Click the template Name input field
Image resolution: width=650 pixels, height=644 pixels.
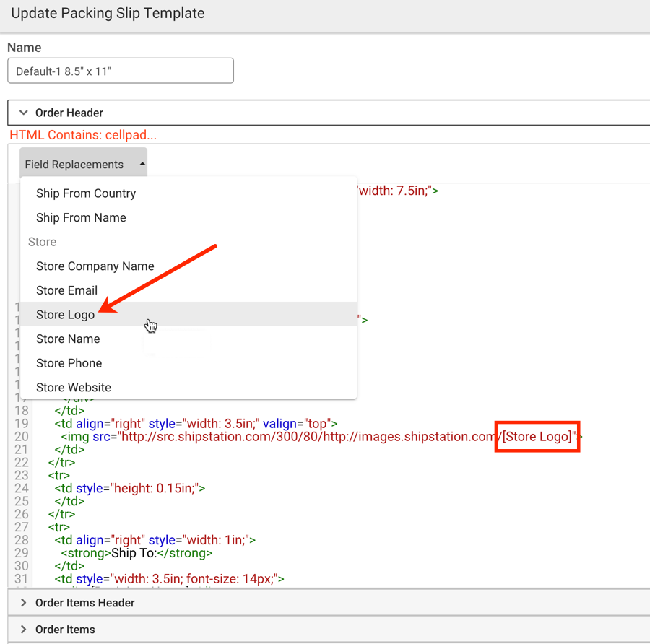(x=121, y=71)
